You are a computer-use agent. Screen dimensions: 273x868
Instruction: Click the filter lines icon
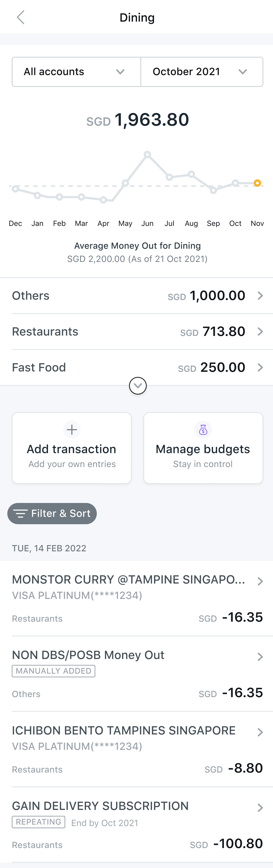20,514
